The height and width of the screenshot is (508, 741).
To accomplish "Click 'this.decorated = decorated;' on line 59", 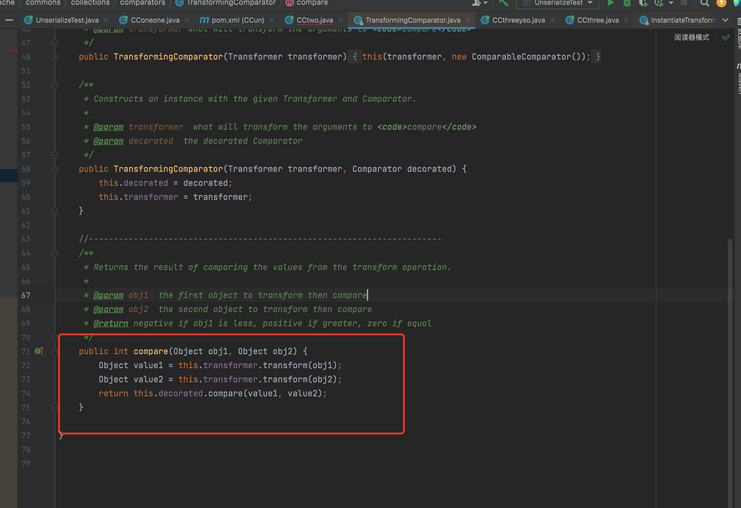I will tap(165, 183).
